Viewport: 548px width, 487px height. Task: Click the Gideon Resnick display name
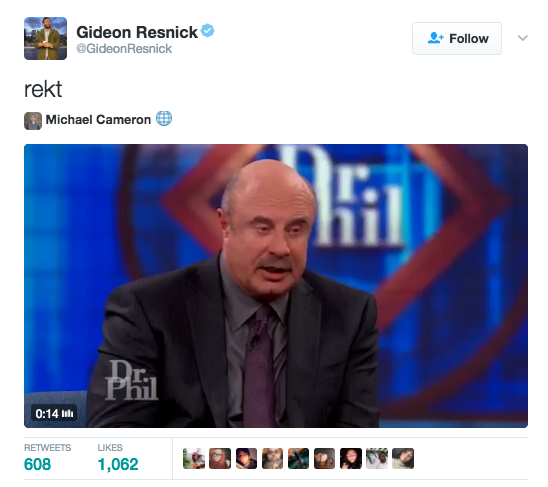pos(137,32)
